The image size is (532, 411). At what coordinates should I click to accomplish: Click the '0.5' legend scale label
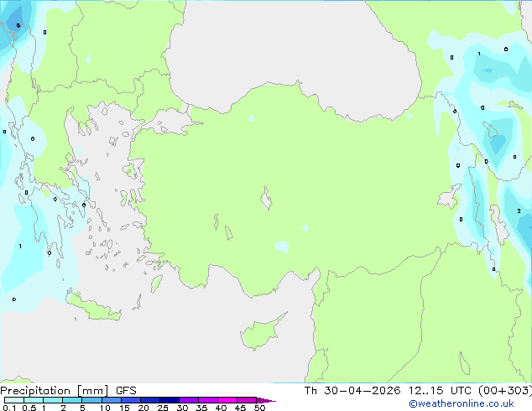[29, 408]
